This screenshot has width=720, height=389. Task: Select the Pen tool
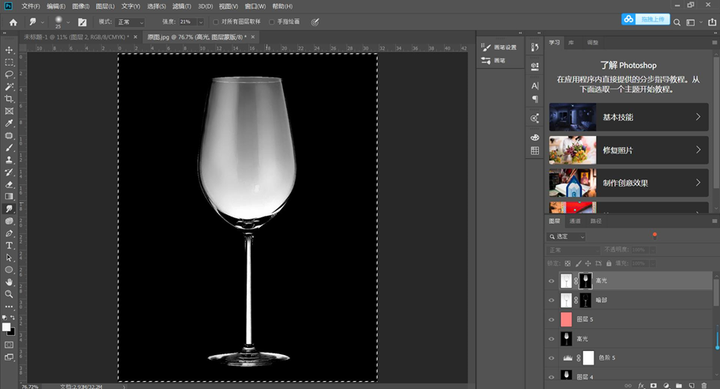click(9, 233)
